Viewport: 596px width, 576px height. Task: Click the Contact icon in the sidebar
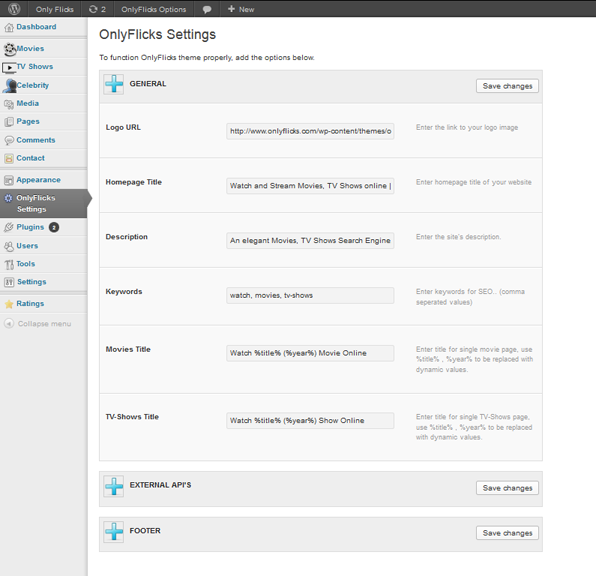(9, 159)
